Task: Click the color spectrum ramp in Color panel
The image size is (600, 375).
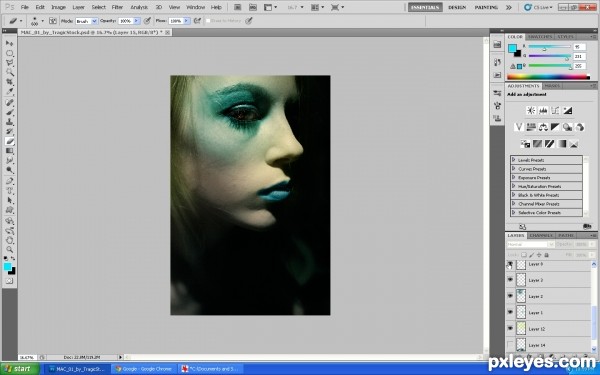Action: pos(548,77)
